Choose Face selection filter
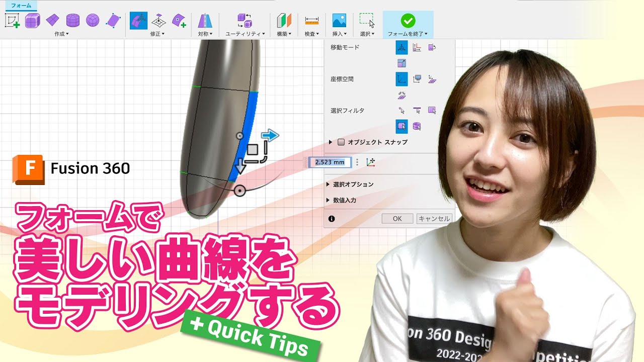This screenshot has height=362, width=644. [x=432, y=110]
